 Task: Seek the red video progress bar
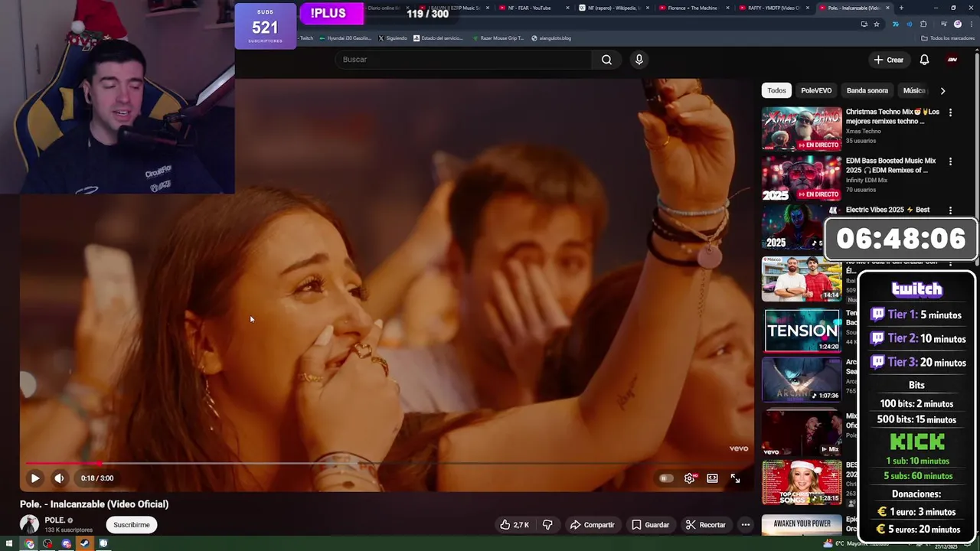coord(387,463)
